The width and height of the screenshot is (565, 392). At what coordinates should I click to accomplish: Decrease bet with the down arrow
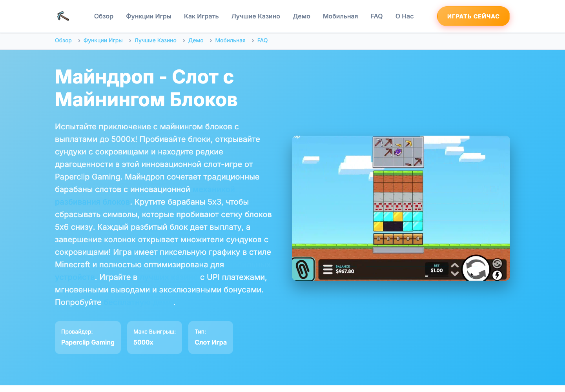[455, 273]
